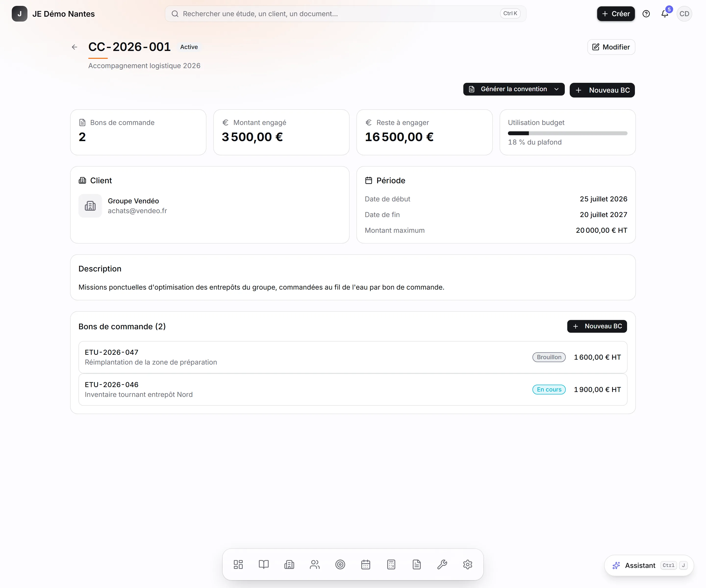Open order ETU-2026-047 row

[353, 357]
